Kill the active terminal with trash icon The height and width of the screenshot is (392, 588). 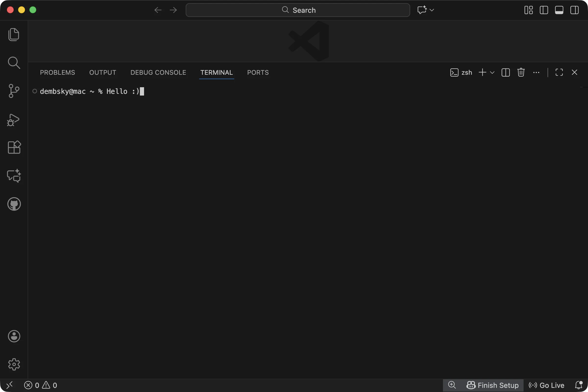[521, 72]
